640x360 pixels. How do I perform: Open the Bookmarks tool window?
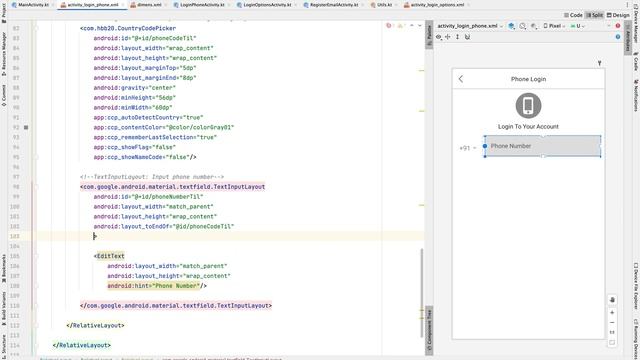[x=4, y=269]
